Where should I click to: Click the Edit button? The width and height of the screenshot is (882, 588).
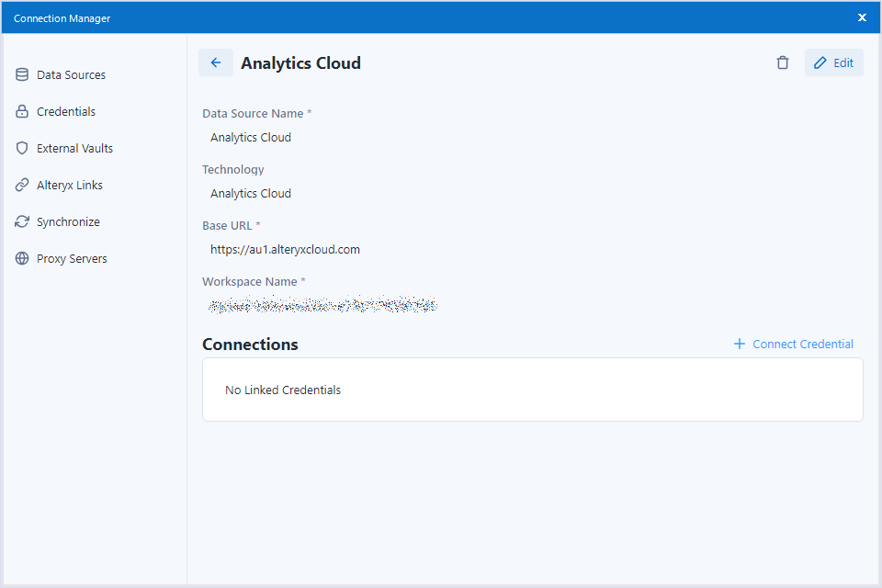tap(833, 62)
